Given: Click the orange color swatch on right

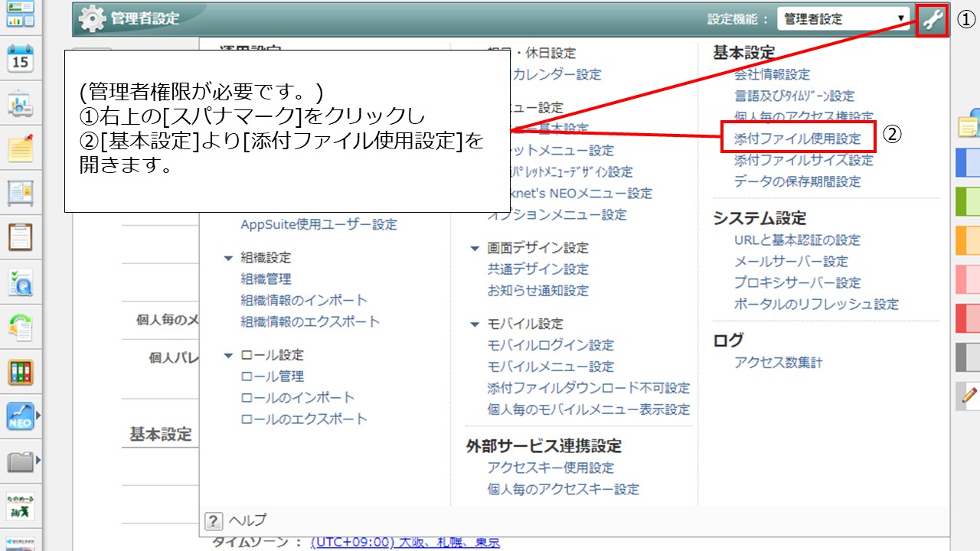Looking at the screenshot, I should (x=968, y=240).
